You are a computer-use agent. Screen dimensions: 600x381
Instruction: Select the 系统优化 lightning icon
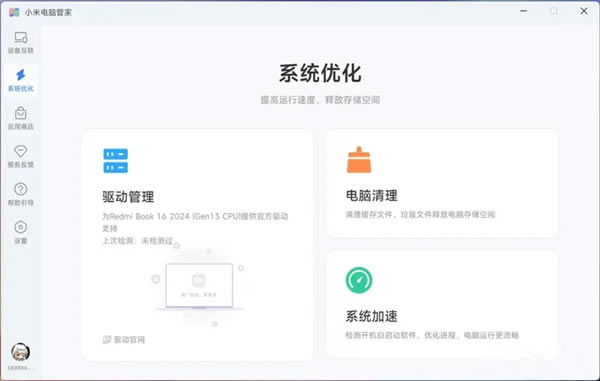pyautogui.click(x=21, y=75)
